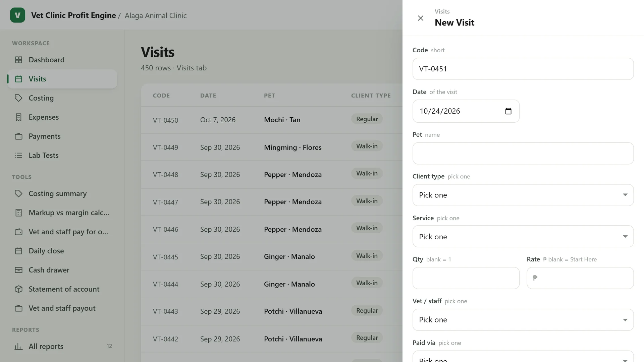Click the CLIENT TYPE column header
The height and width of the screenshot is (362, 644).
click(371, 96)
